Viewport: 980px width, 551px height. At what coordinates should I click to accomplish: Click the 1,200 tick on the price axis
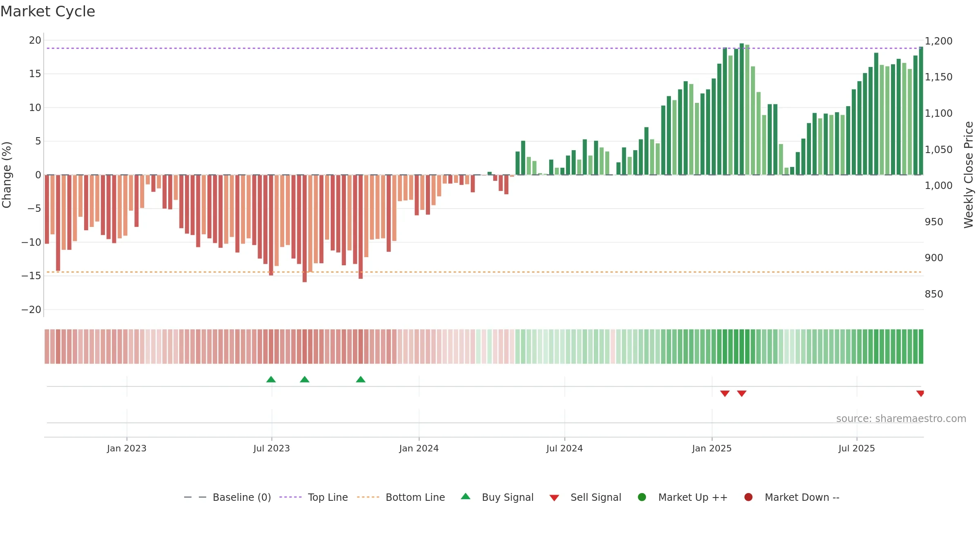(x=939, y=41)
